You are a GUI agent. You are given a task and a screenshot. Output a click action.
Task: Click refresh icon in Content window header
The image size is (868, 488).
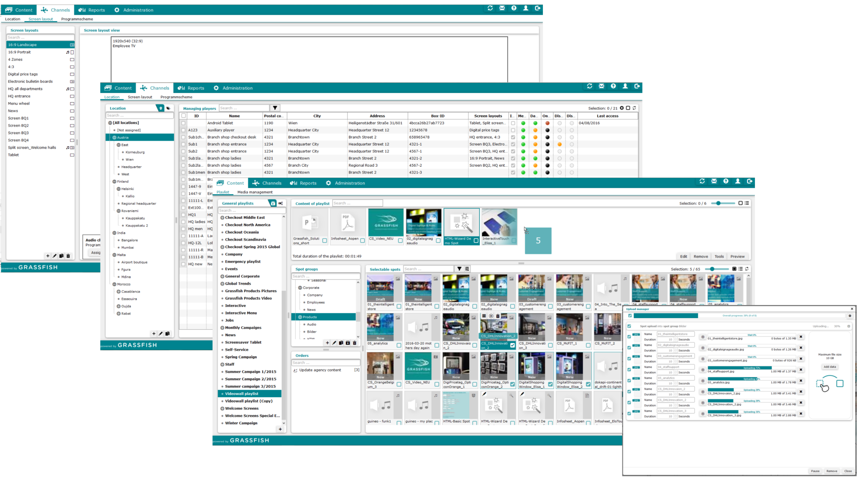click(702, 181)
